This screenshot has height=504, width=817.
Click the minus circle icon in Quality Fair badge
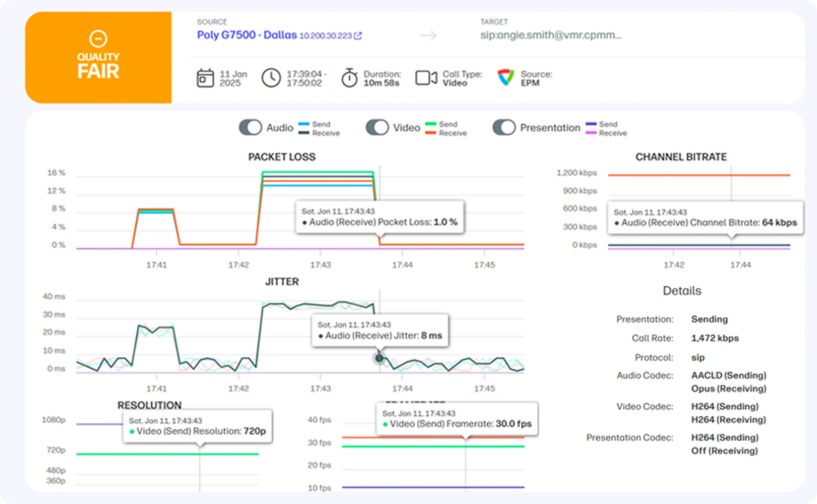(98, 39)
